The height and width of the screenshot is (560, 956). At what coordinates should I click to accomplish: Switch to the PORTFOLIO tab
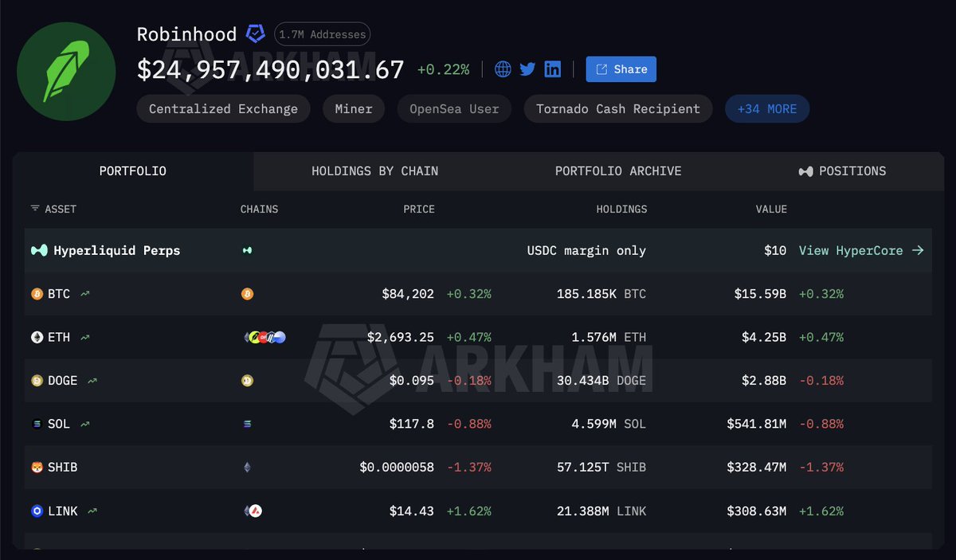click(x=133, y=171)
